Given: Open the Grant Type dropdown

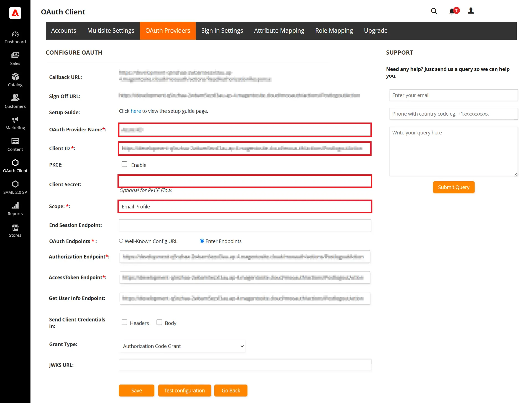Looking at the screenshot, I should [x=182, y=346].
